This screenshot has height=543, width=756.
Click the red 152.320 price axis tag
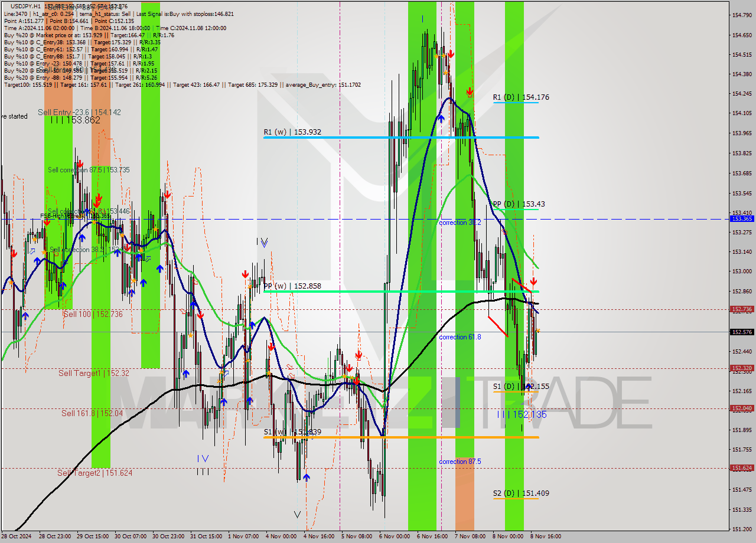pos(742,368)
